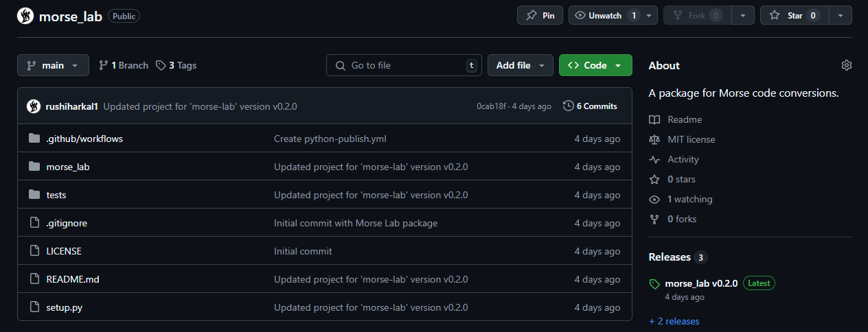Click the 'go to file' t shortcut badge
Image resolution: width=868 pixels, height=332 pixels.
coord(471,65)
